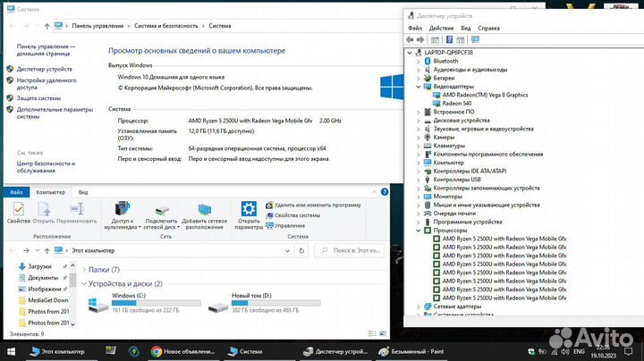Open the Справка menu in Device Manager

(488, 29)
